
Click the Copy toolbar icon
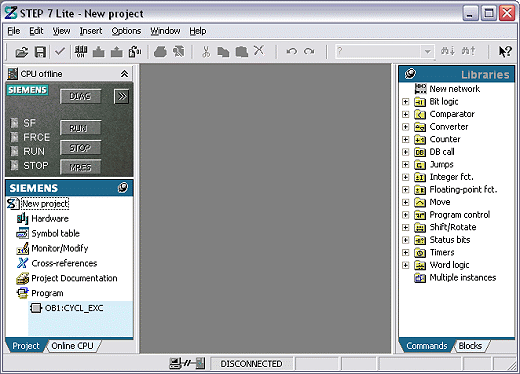[223, 52]
